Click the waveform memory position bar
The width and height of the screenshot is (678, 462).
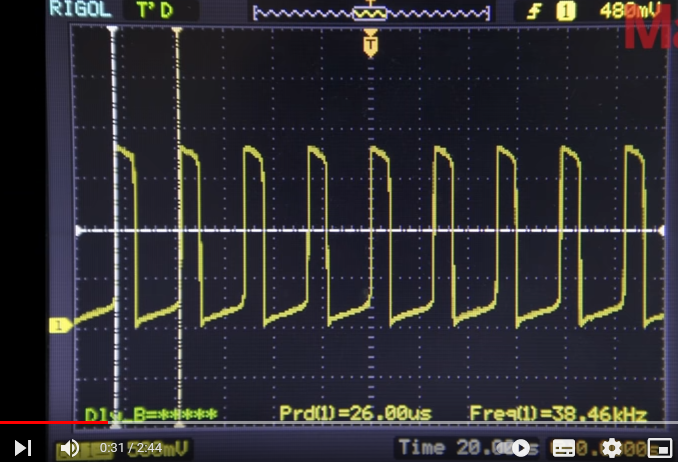[371, 13]
